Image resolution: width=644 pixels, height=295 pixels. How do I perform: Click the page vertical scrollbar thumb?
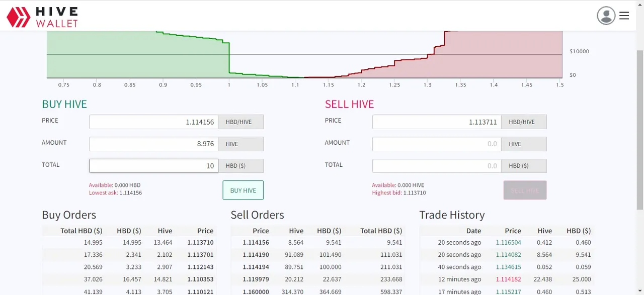tap(640, 130)
